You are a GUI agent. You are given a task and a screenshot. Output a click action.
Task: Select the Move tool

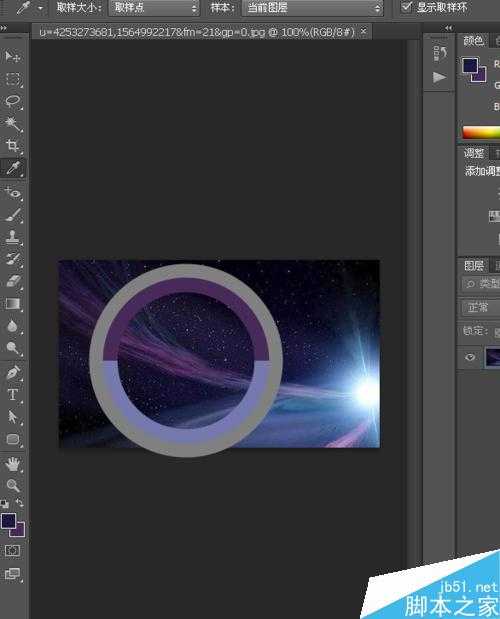[x=12, y=57]
